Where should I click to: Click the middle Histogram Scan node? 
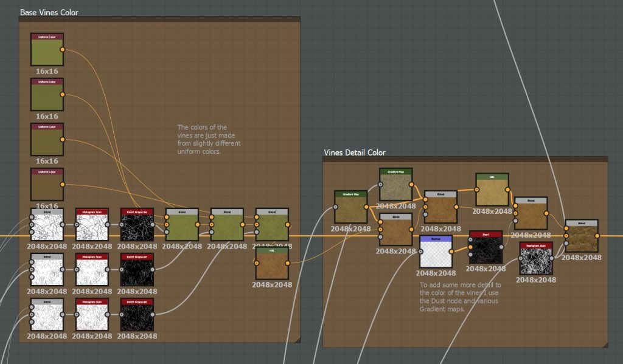(91, 270)
